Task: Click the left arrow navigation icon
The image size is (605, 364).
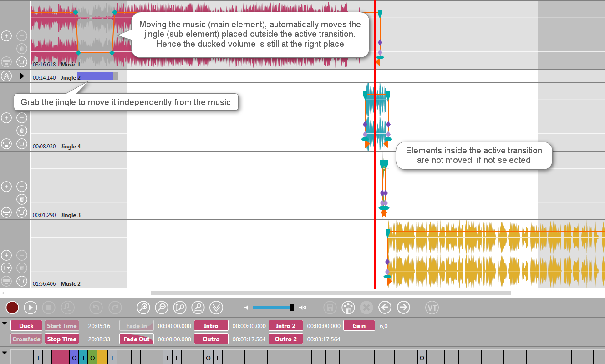Action: pos(385,308)
